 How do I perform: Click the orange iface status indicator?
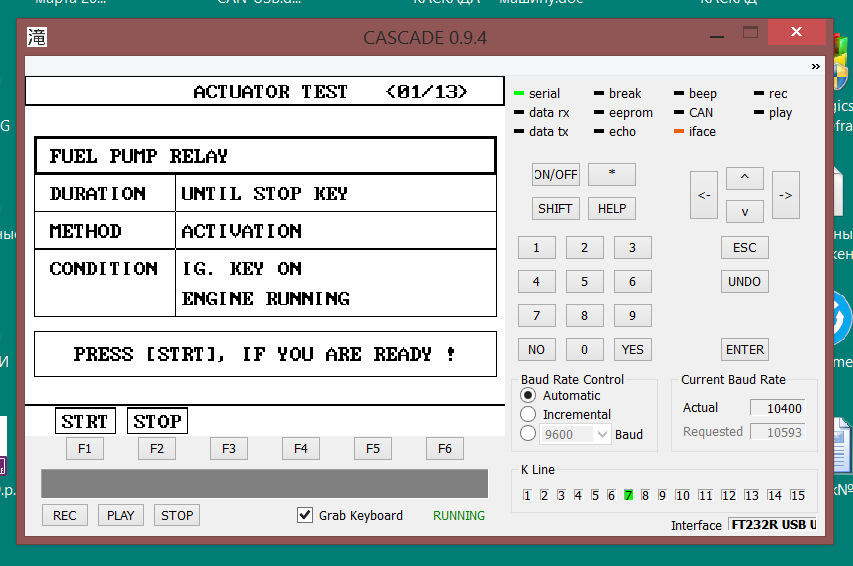[x=679, y=131]
